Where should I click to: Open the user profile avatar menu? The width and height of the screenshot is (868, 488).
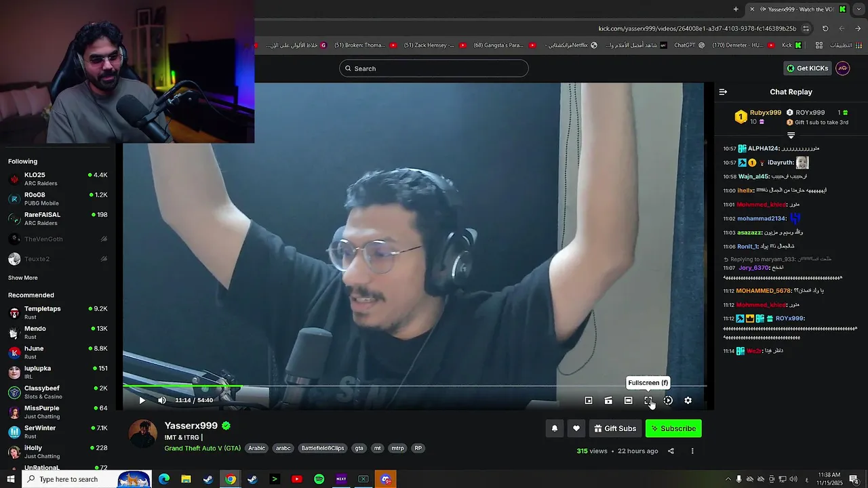pos(842,68)
